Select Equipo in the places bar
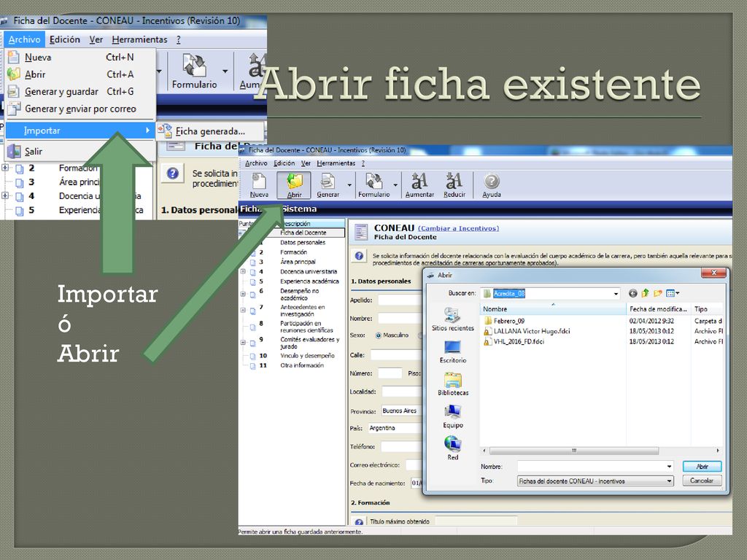Image resolution: width=747 pixels, height=560 pixels. 452,416
